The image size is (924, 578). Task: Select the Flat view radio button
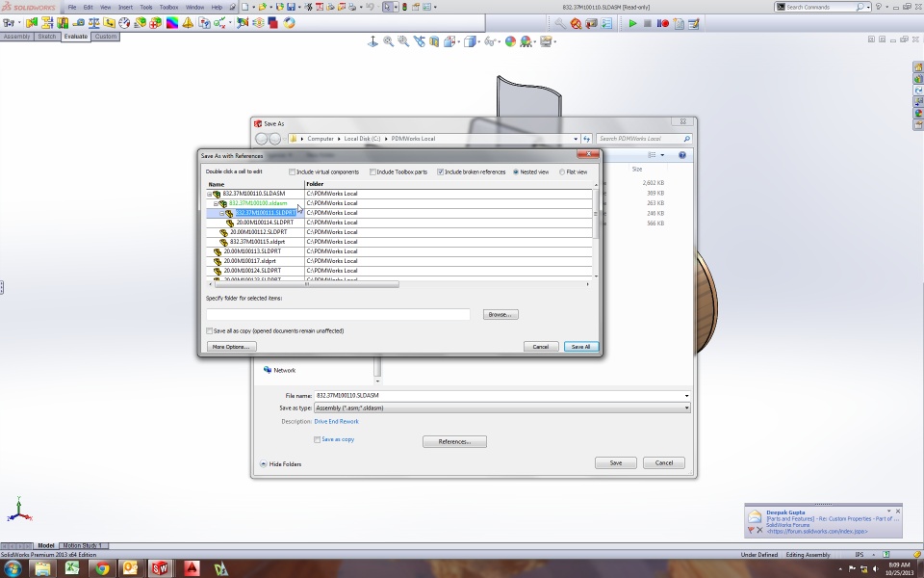click(x=562, y=172)
